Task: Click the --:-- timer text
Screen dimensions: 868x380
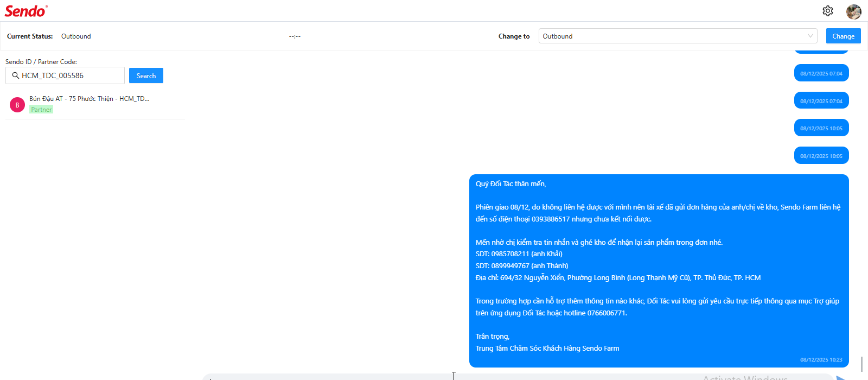Action: 295,36
